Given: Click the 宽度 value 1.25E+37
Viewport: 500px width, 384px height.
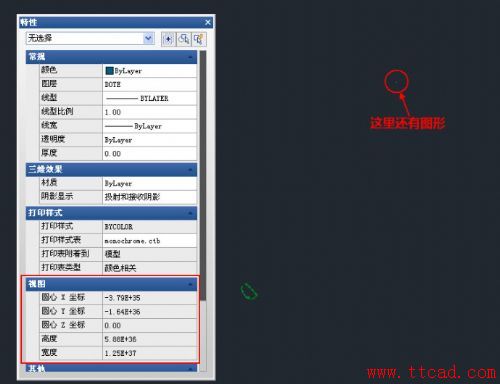Looking at the screenshot, I should [x=149, y=353].
